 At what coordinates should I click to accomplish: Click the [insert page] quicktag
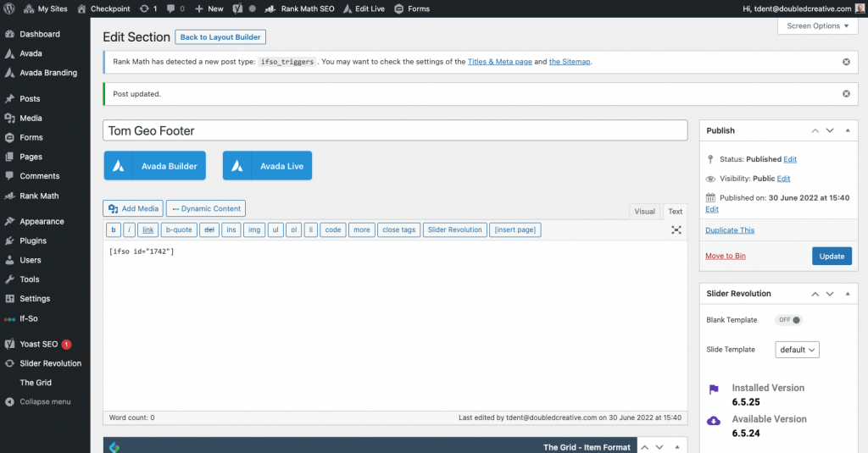click(x=515, y=229)
